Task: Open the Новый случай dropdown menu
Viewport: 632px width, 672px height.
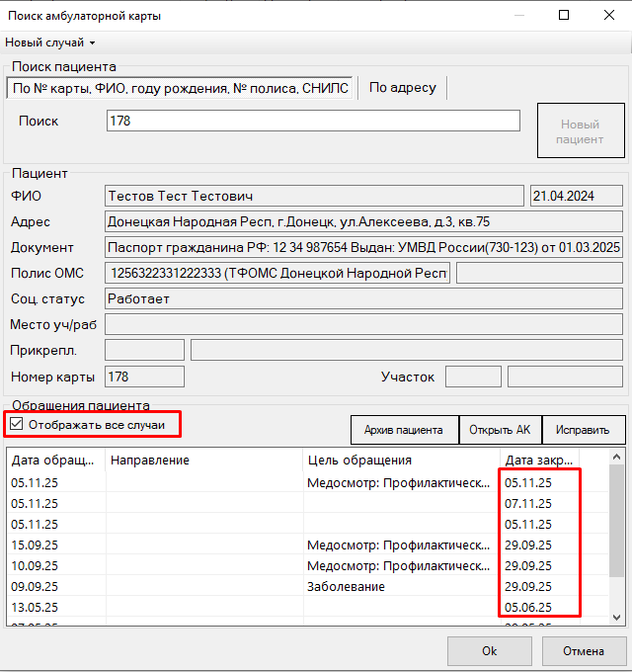Action: click(49, 42)
